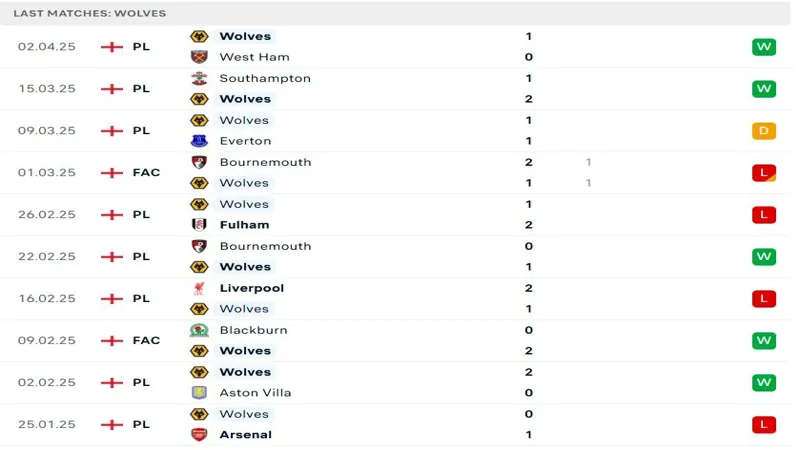Click the Fulham club crest
800x450 pixels.
click(x=199, y=224)
